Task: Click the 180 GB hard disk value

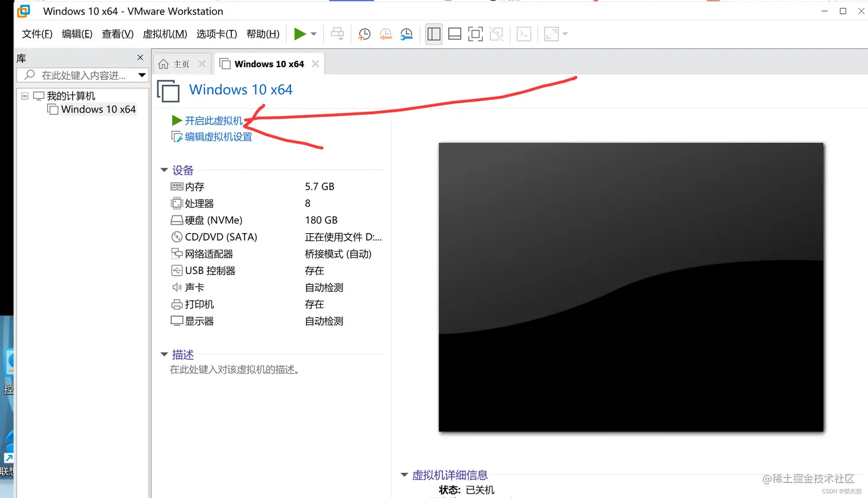Action: tap(321, 220)
